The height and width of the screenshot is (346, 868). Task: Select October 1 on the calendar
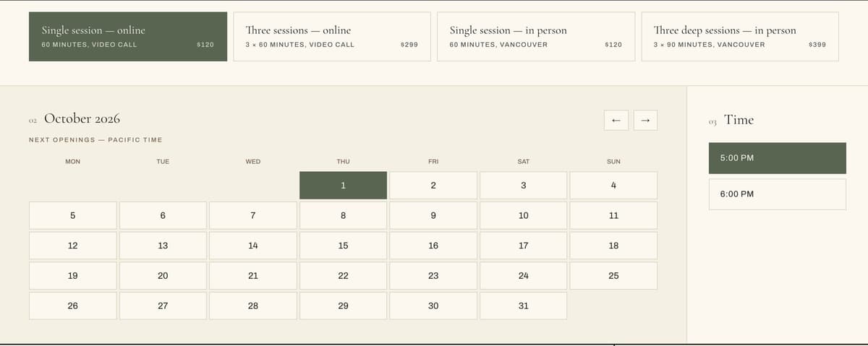[343, 186]
